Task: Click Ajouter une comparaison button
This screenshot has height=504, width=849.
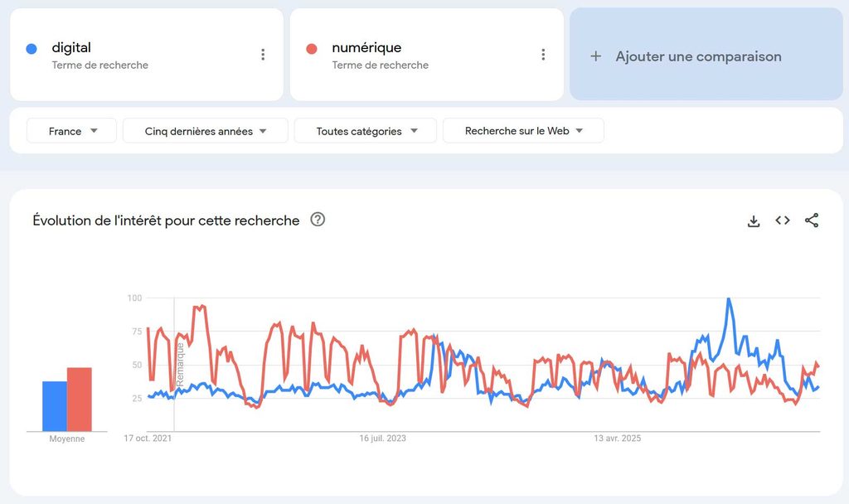Action: (706, 54)
